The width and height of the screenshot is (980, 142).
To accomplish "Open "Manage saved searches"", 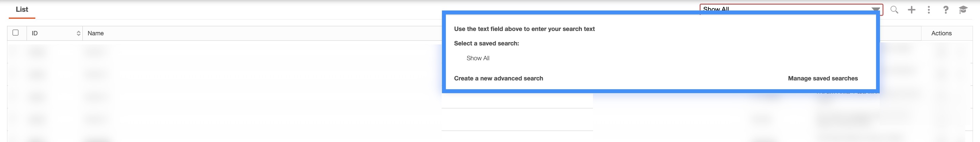I will click(x=823, y=78).
